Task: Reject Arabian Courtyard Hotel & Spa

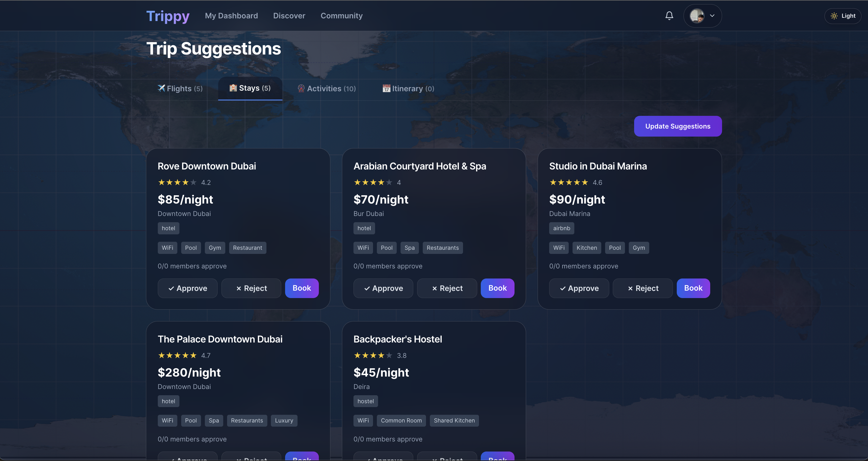Action: click(447, 288)
